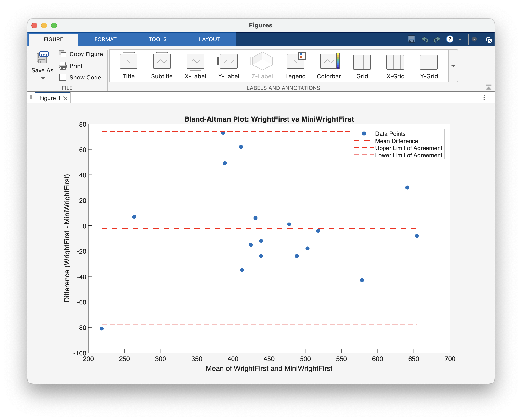
Task: Add a Subtitle to the figure
Action: tap(162, 61)
